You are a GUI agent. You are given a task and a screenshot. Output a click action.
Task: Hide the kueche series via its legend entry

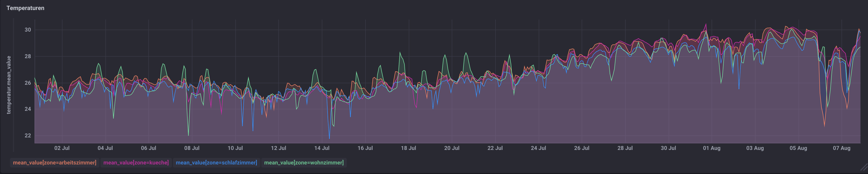136,163
